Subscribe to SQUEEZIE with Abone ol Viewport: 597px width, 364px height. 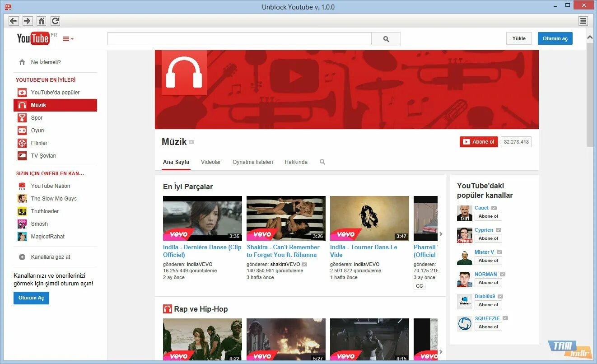click(488, 327)
